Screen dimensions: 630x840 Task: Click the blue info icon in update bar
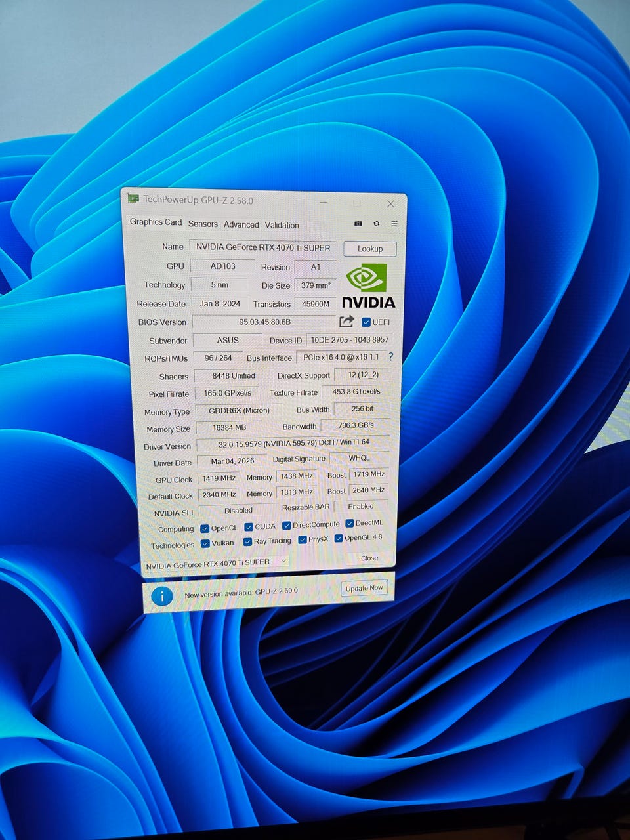pyautogui.click(x=161, y=596)
